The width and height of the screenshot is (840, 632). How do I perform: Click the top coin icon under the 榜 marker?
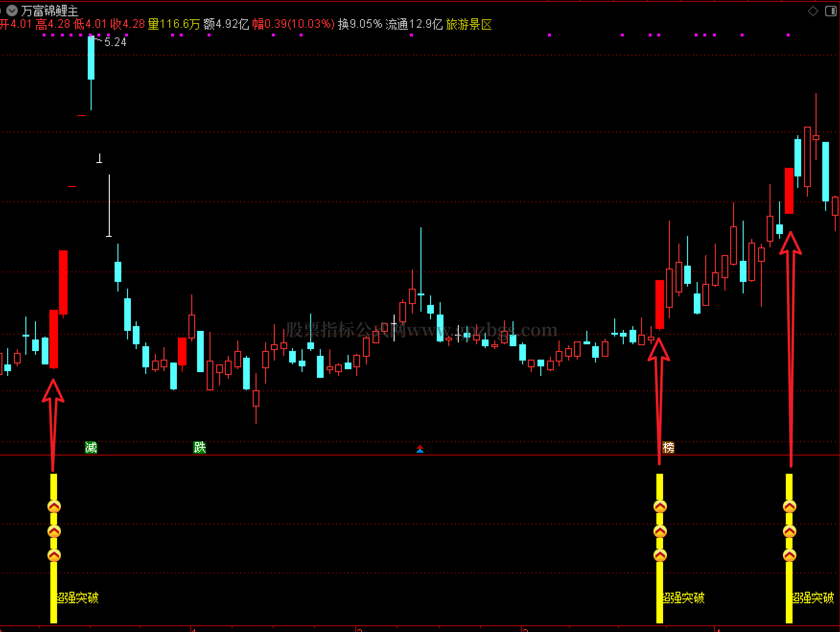coord(660,506)
